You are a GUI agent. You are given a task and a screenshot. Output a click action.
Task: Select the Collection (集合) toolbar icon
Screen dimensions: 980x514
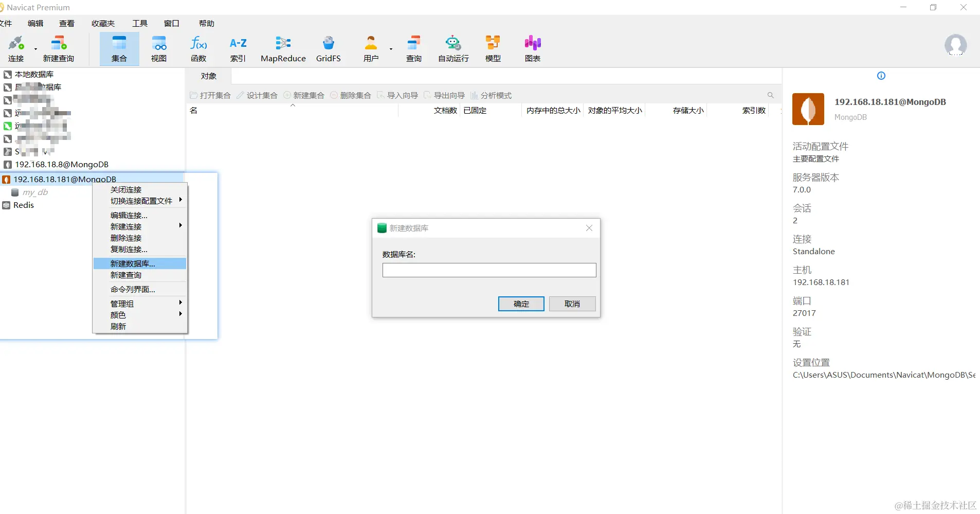[119, 49]
